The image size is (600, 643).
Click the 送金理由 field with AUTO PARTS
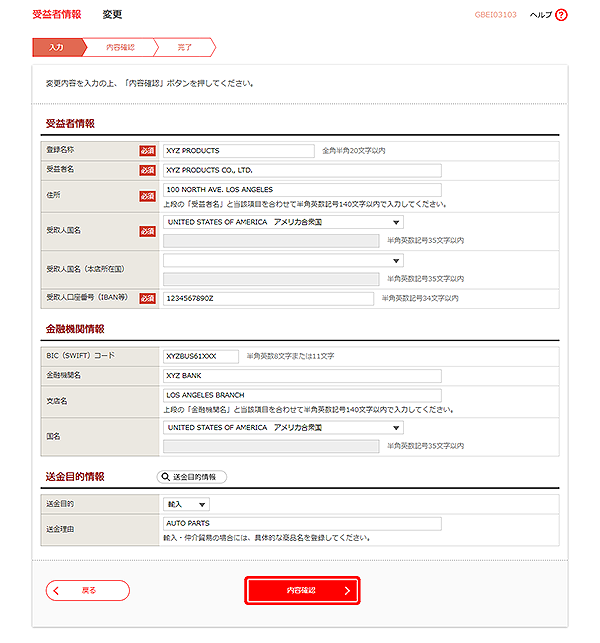click(302, 524)
